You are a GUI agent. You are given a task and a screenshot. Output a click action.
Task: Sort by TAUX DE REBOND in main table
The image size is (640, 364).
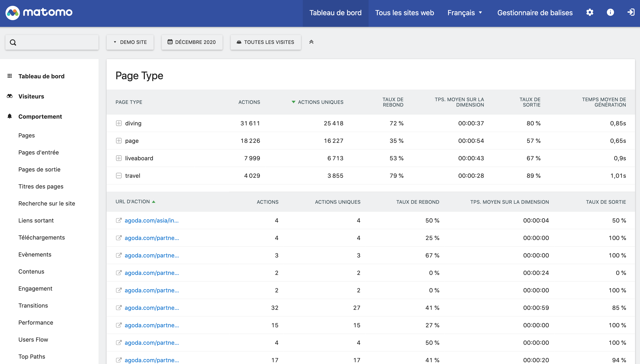tap(393, 102)
